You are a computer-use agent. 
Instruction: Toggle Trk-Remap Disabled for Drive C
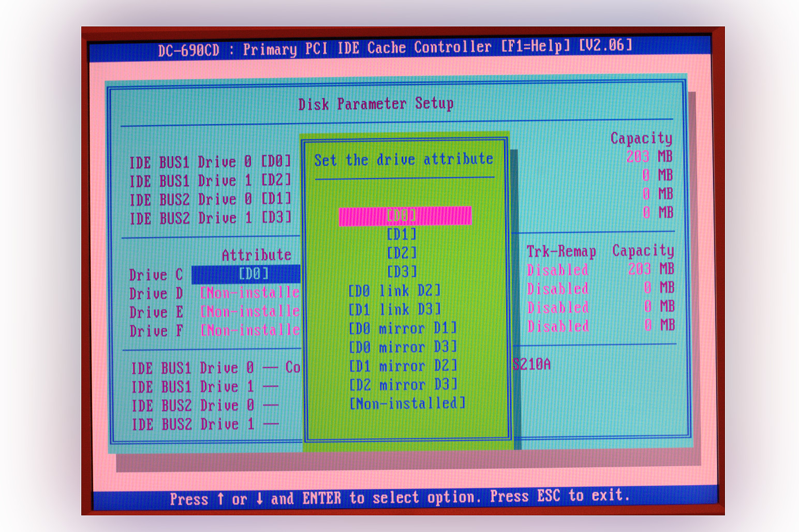[557, 270]
